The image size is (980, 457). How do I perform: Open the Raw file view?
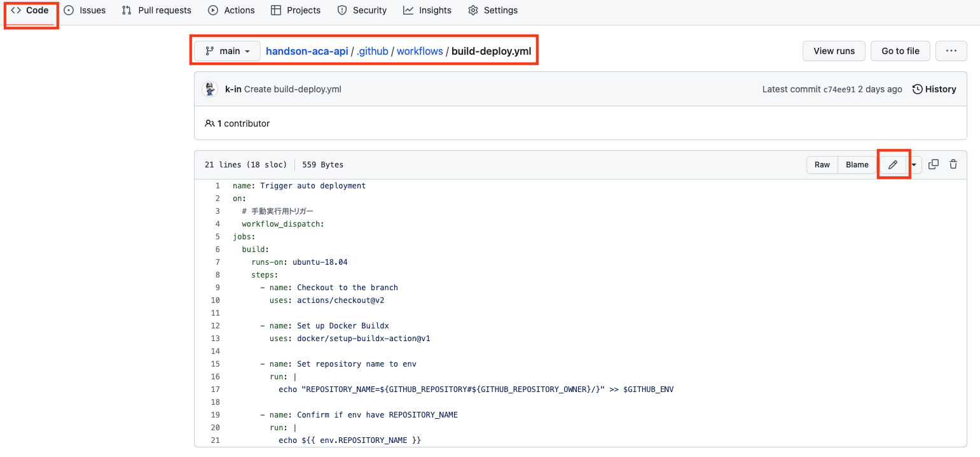tap(822, 165)
